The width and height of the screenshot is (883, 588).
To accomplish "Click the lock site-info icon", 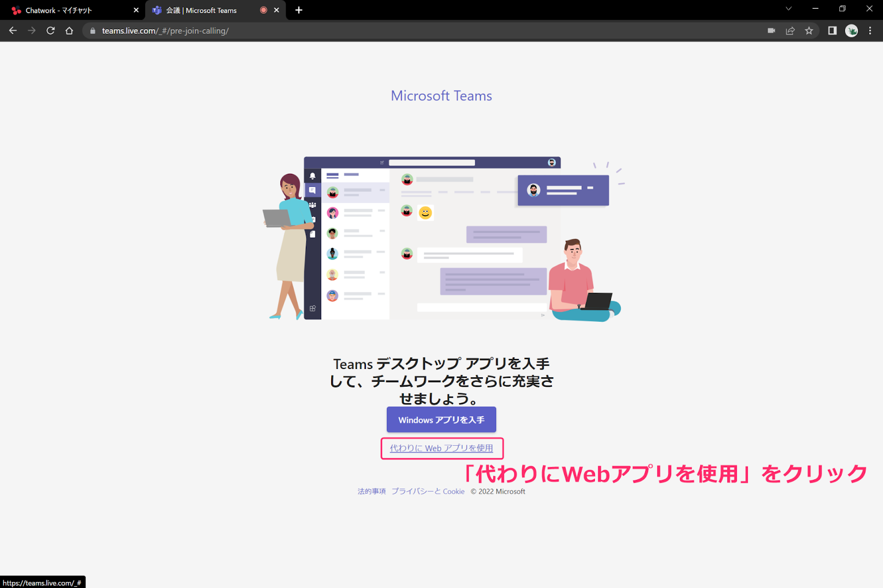I will [x=93, y=31].
